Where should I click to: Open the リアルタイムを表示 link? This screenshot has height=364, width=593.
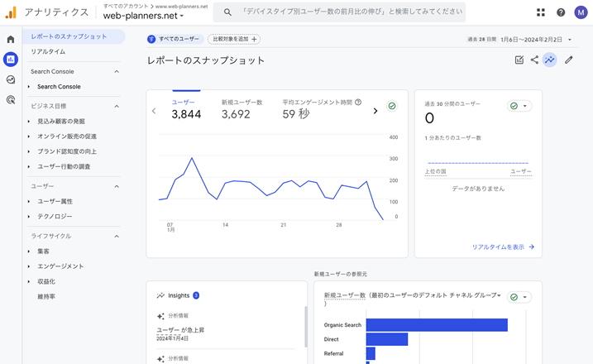click(503, 247)
